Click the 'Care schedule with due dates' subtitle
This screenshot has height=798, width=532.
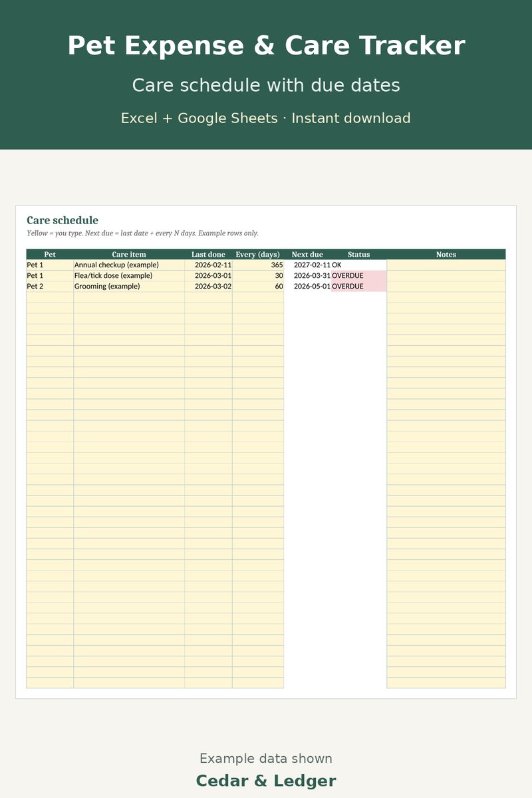point(266,85)
